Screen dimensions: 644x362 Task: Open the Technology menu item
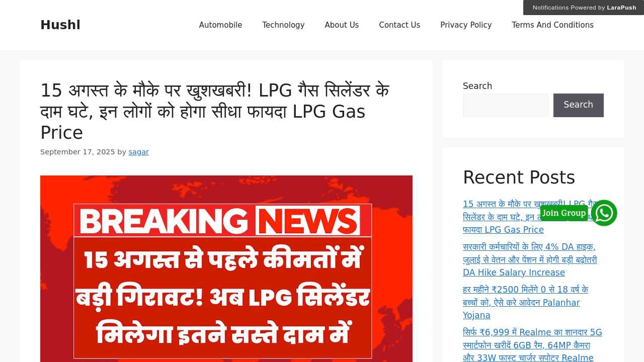(283, 25)
